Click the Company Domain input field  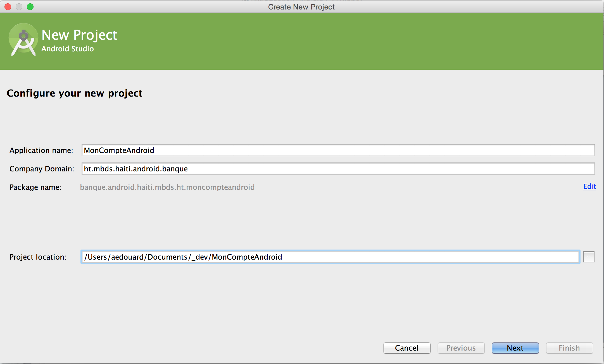(338, 169)
